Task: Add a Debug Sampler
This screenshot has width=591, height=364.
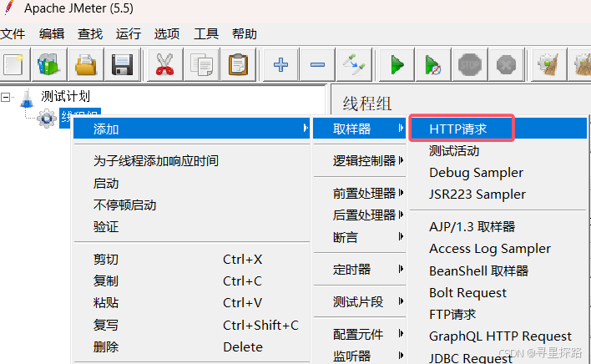Action: pos(498,173)
